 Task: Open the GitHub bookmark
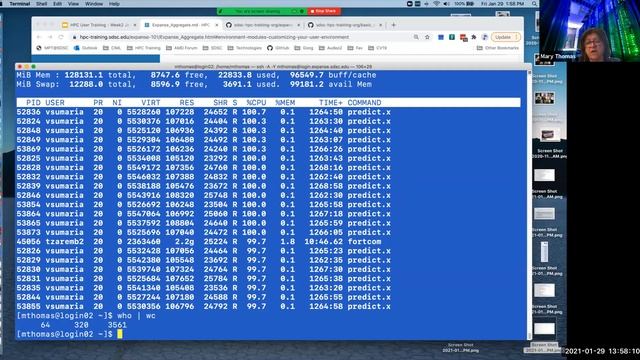(x=278, y=48)
